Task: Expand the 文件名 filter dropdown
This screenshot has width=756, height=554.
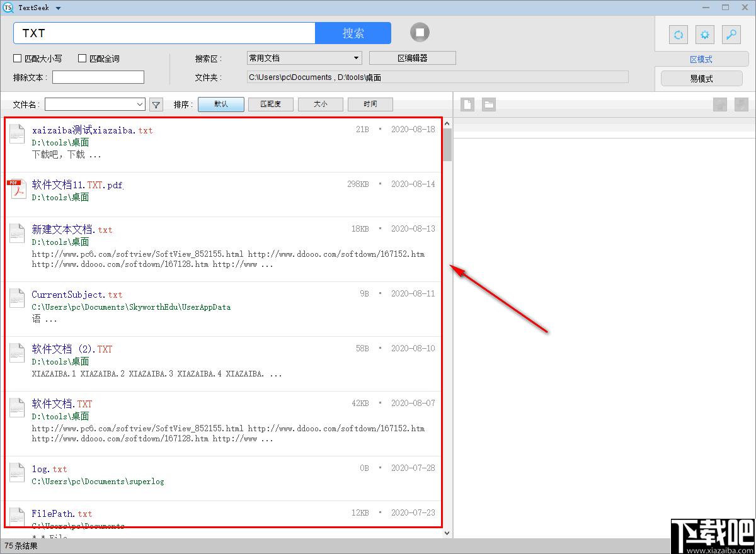Action: tap(139, 105)
